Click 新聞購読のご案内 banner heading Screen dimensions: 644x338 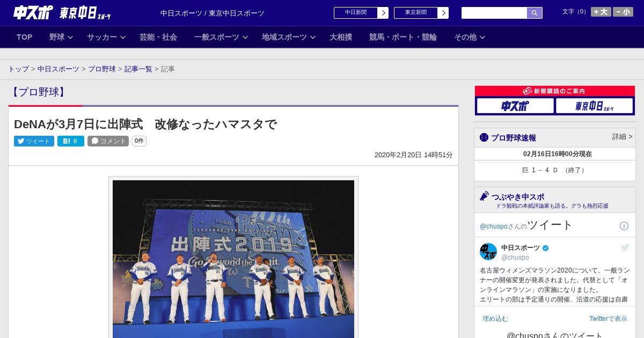555,91
